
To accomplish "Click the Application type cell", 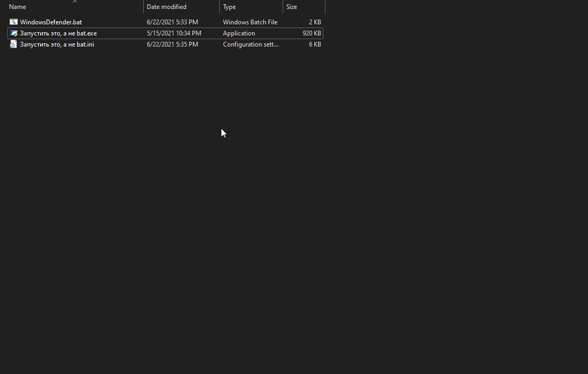I will click(x=239, y=33).
